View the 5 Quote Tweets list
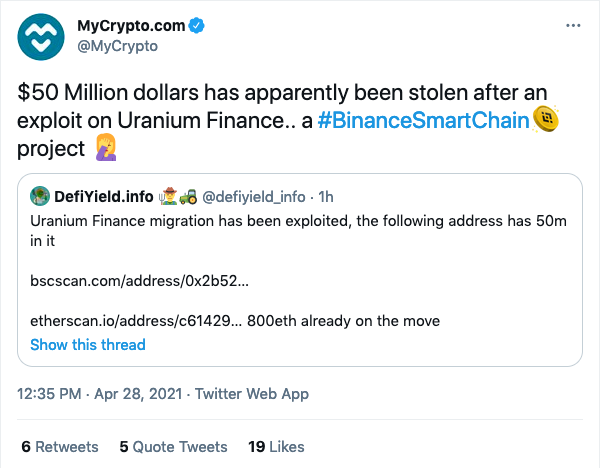The width and height of the screenshot is (607, 468). [x=173, y=446]
